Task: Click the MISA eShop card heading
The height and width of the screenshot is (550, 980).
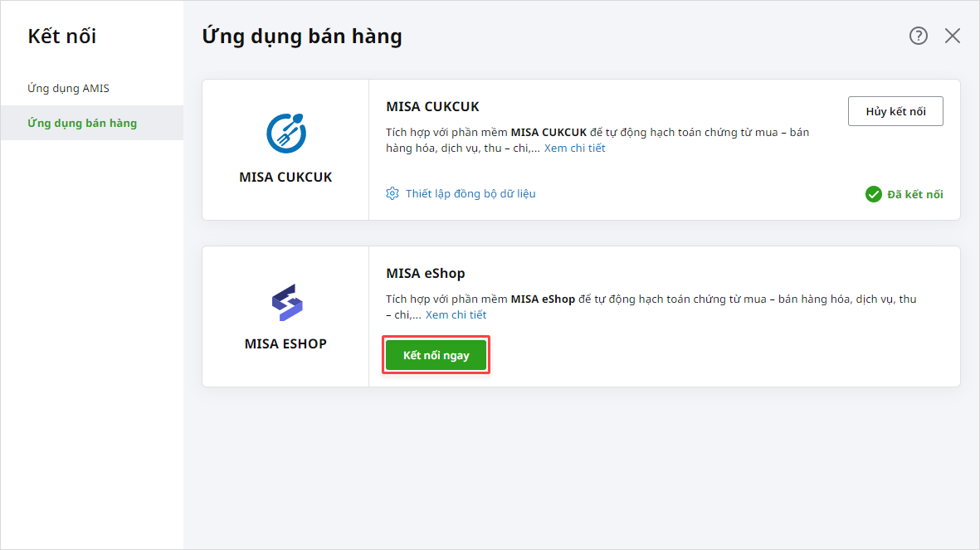Action: coord(426,274)
